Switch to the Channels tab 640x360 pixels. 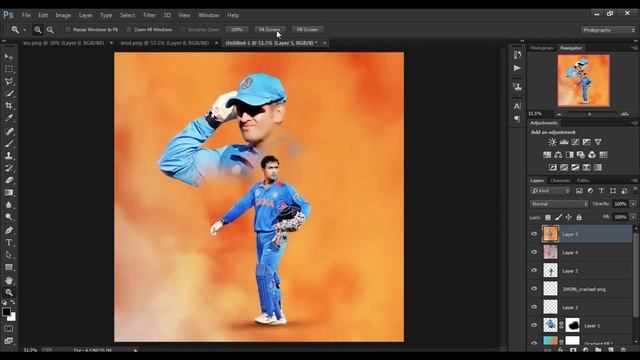[560, 180]
